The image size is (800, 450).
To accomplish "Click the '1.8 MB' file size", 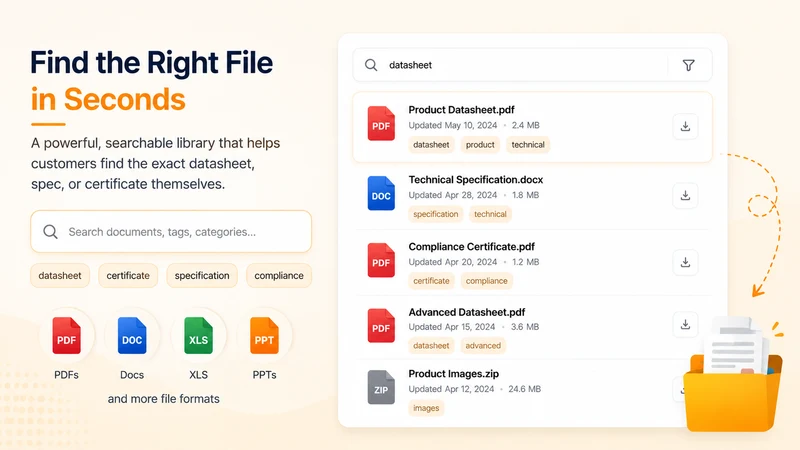I will [526, 195].
